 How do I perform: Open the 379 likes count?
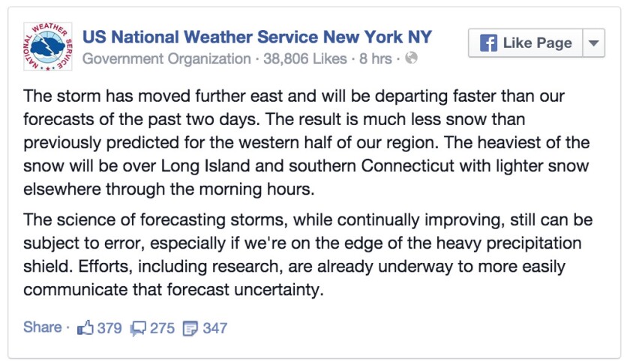pyautogui.click(x=109, y=328)
